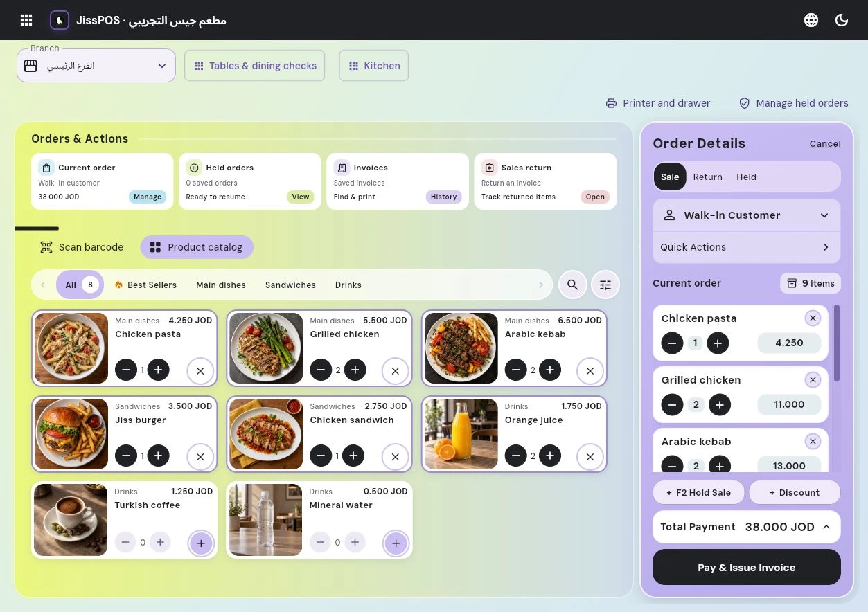
Task: Remove Arabic kebab via catalog card X
Action: [590, 371]
